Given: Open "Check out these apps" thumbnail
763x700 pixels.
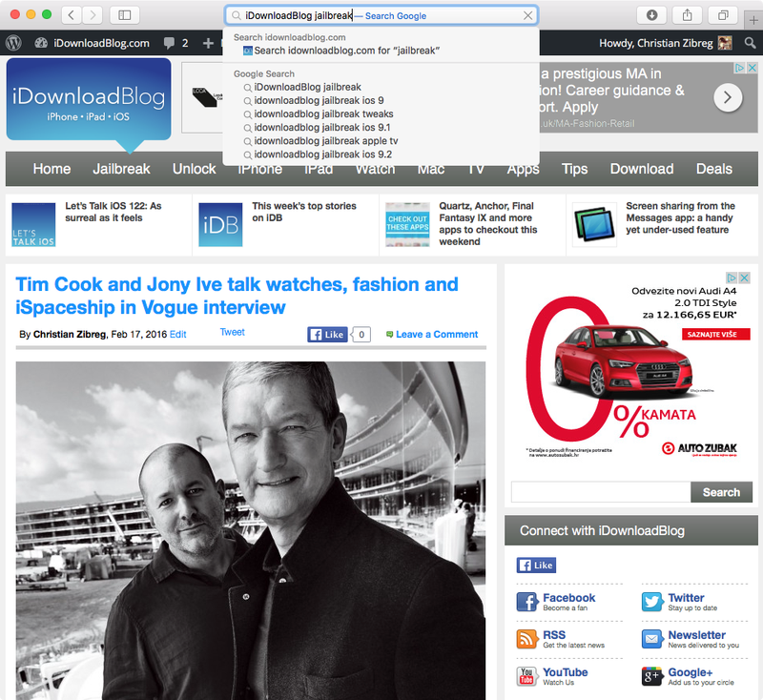Looking at the screenshot, I should point(407,225).
